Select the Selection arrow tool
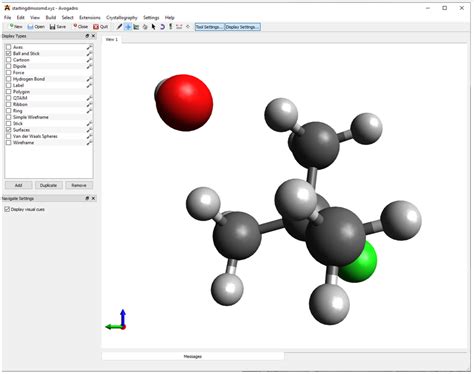This screenshot has width=474, height=374. (x=154, y=27)
